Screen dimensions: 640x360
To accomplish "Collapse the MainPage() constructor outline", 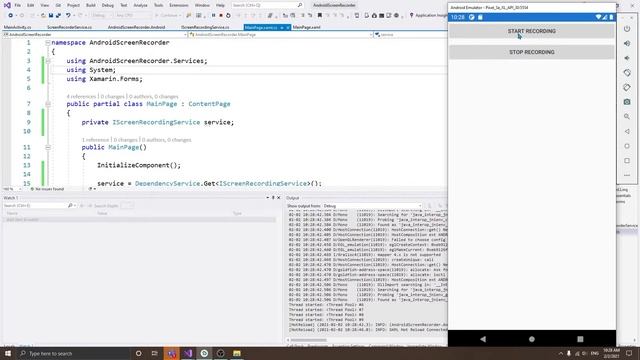I will tap(48, 147).
